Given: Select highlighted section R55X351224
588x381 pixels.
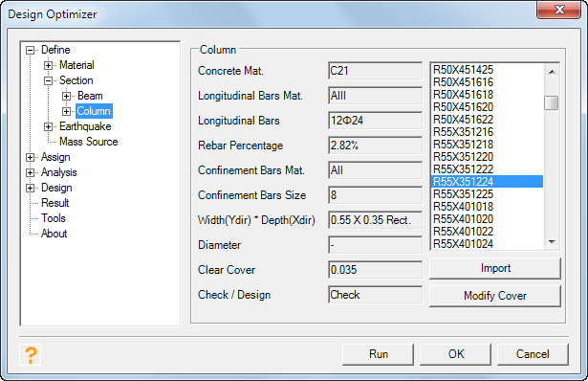Looking at the screenshot, I should click(487, 182).
